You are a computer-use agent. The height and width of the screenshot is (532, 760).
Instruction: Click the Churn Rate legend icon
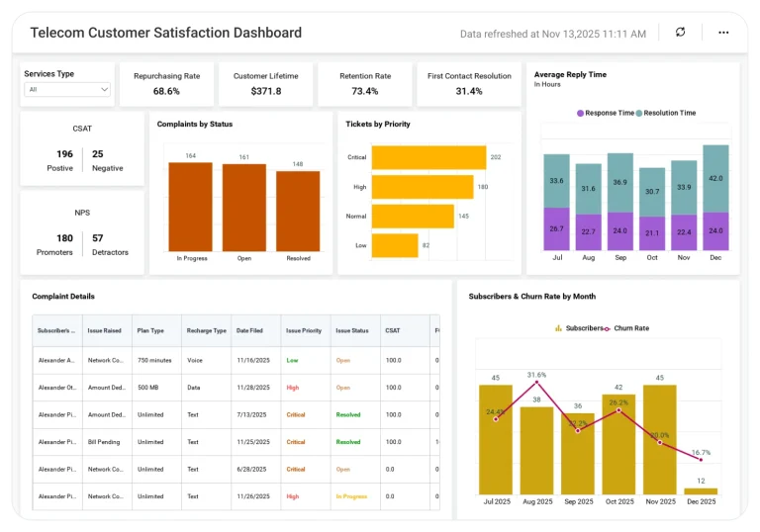(607, 328)
